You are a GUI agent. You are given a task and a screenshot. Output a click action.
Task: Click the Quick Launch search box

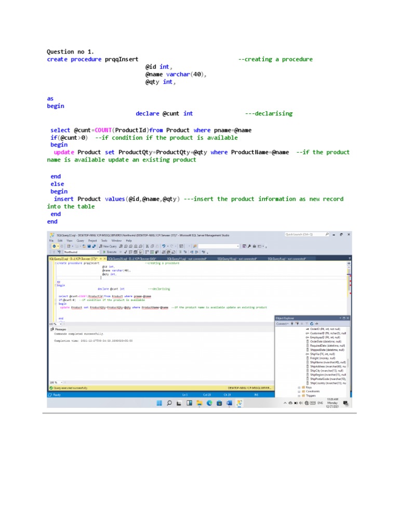(307, 234)
